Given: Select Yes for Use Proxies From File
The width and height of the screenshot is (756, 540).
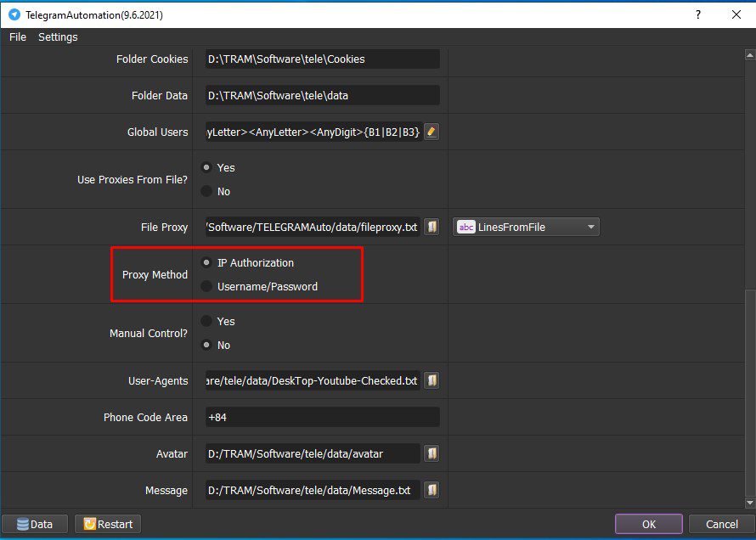Looking at the screenshot, I should click(x=206, y=167).
